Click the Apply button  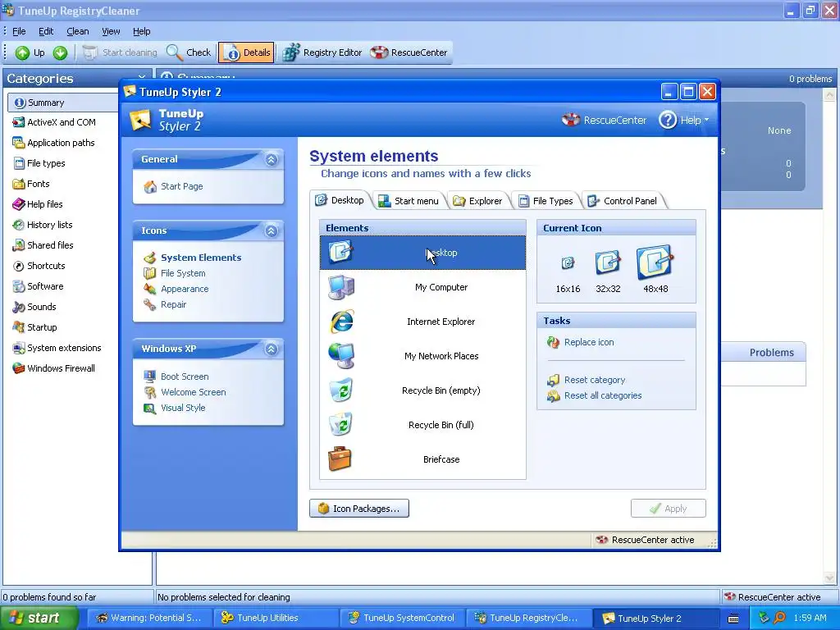(x=668, y=509)
